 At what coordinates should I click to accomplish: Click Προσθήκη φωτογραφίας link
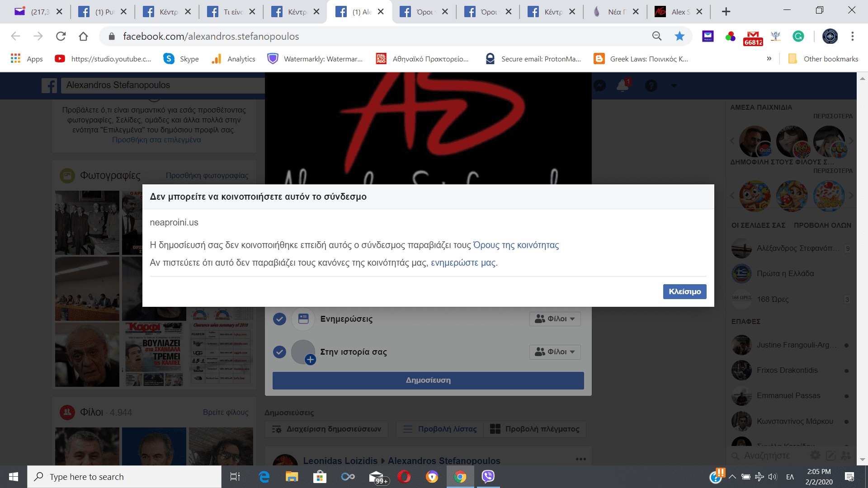207,175
